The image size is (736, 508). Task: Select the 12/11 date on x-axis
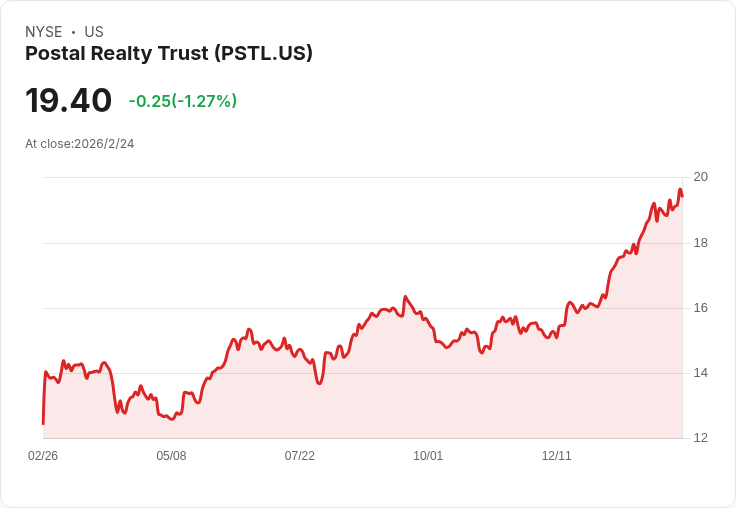point(556,456)
